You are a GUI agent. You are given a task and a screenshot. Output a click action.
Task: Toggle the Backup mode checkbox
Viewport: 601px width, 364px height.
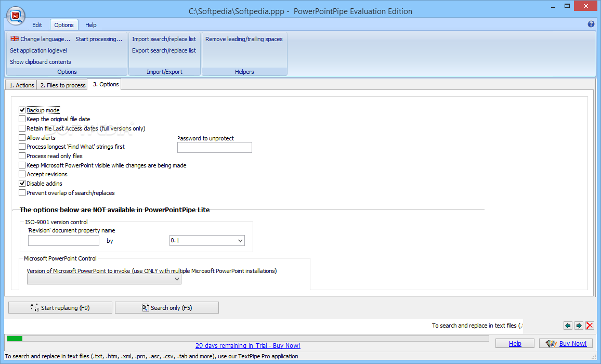22,110
